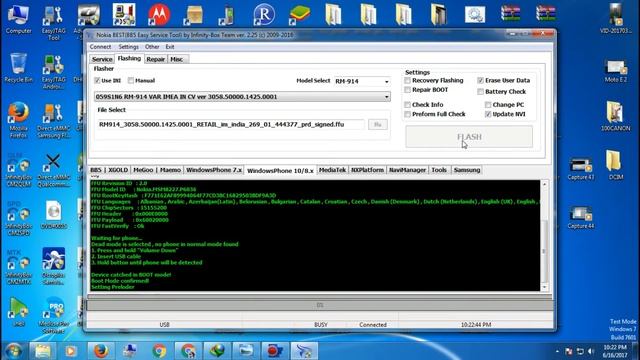640x360 pixels.
Task: Open the Recycle Bin desktop icon
Action: click(x=18, y=68)
